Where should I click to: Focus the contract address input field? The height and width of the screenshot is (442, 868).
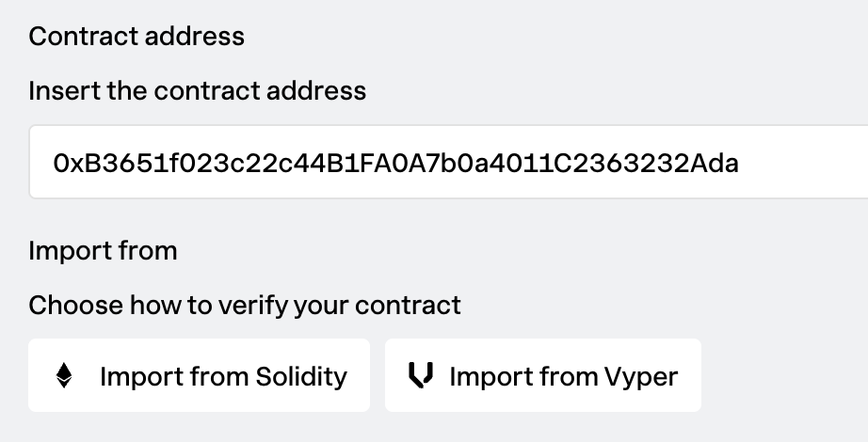[448, 163]
